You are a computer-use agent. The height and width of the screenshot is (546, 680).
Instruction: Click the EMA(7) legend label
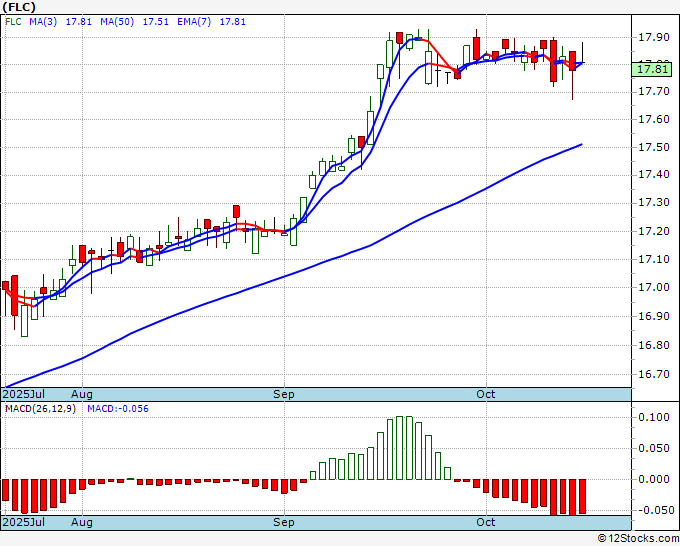[x=194, y=22]
